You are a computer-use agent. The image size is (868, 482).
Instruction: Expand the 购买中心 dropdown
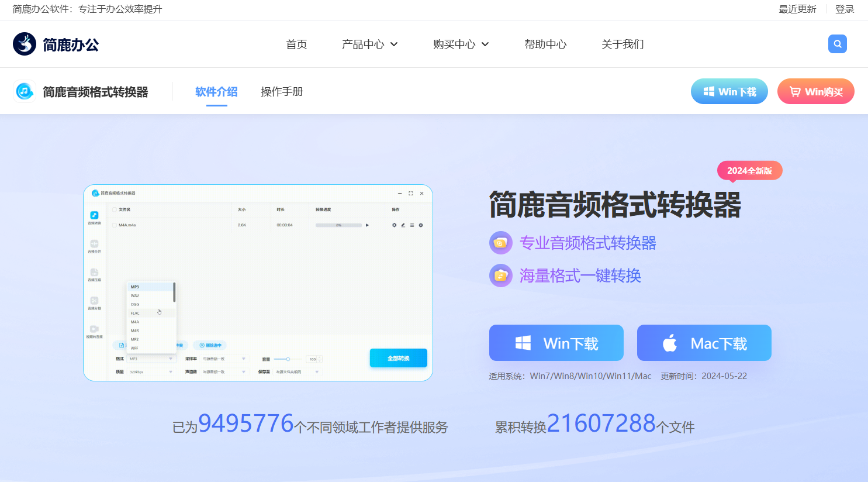click(461, 44)
